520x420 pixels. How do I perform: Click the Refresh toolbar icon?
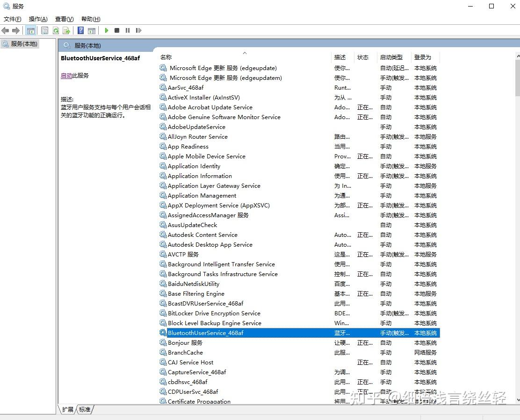coord(56,30)
